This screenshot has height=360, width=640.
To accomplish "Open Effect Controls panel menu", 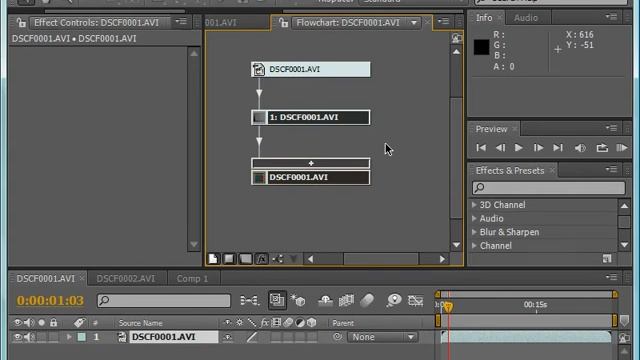I will coord(181,21).
